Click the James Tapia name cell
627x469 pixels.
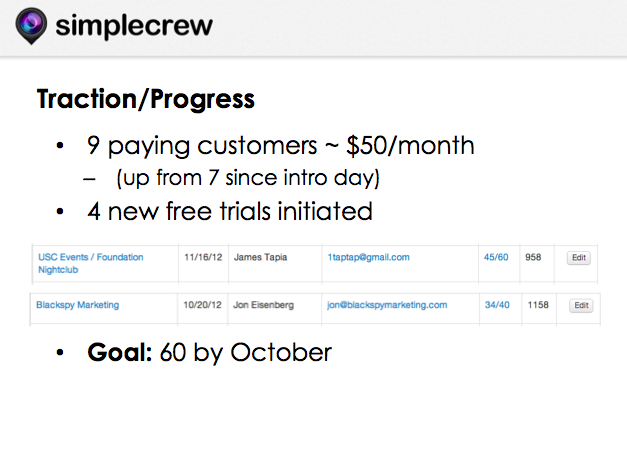(260, 257)
